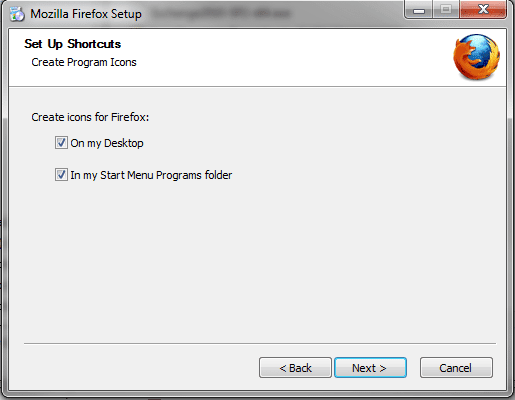515x400 pixels.
Task: Click the installer icon in the title bar
Action: point(17,14)
